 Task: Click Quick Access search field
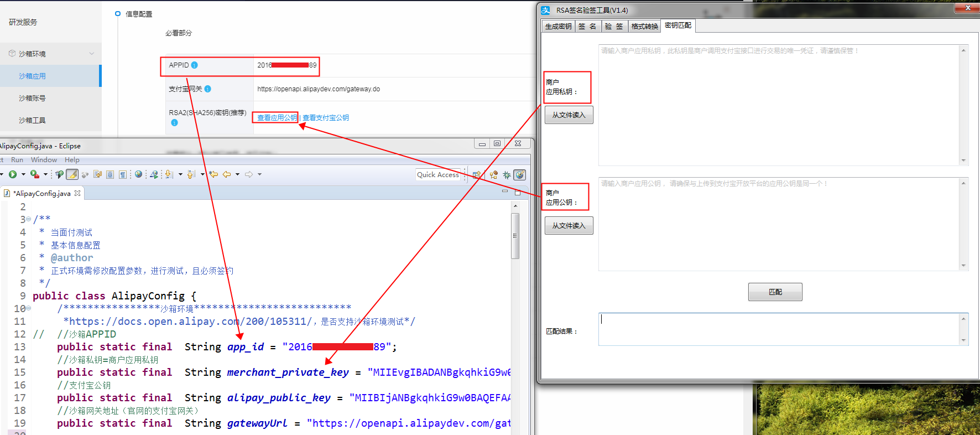[438, 174]
